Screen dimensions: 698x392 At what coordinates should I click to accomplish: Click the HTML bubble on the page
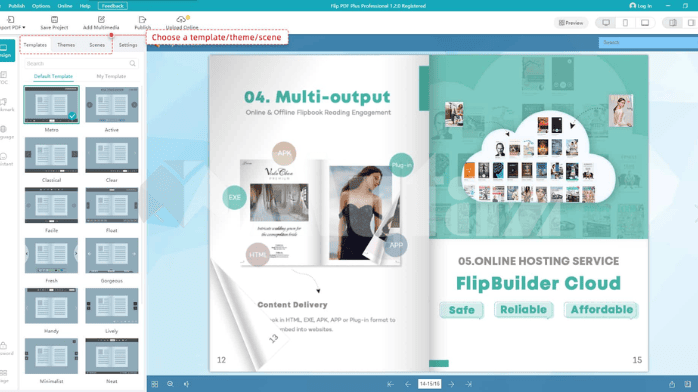pyautogui.click(x=258, y=255)
